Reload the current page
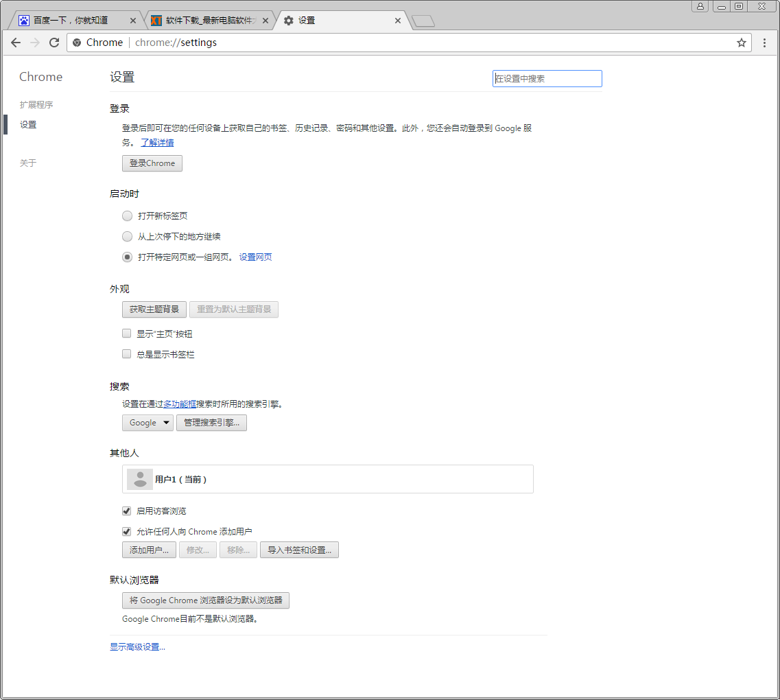780x700 pixels. point(54,43)
